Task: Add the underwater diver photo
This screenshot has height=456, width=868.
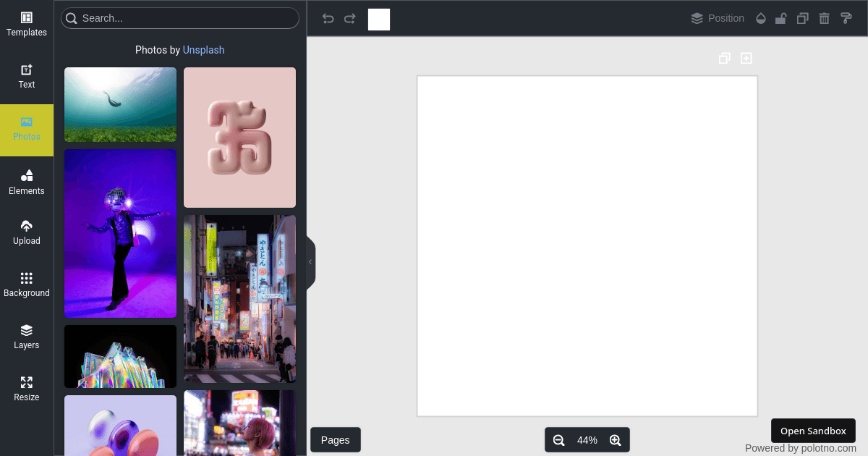Action: click(x=120, y=104)
